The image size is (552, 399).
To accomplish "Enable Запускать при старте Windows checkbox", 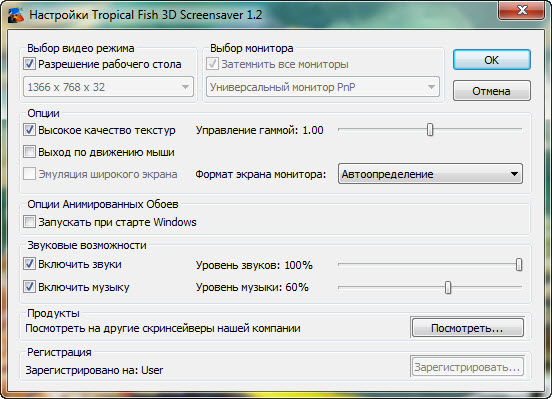I will coord(29,222).
